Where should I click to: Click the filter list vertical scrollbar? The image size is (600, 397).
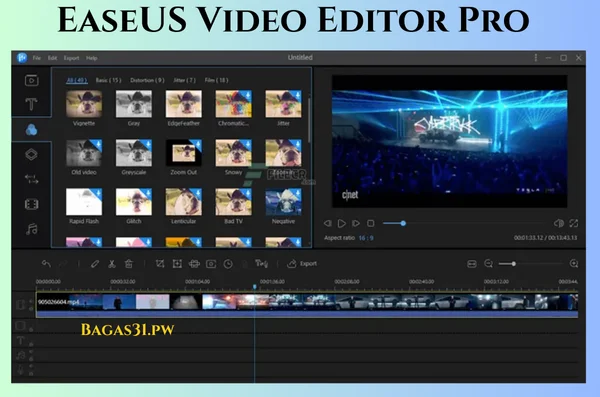309,120
